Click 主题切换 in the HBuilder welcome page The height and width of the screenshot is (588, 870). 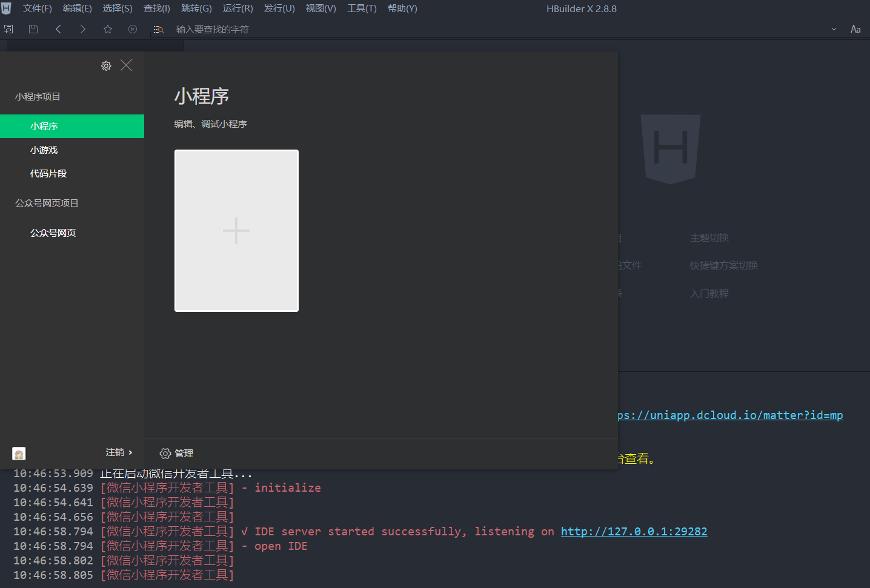[709, 237]
